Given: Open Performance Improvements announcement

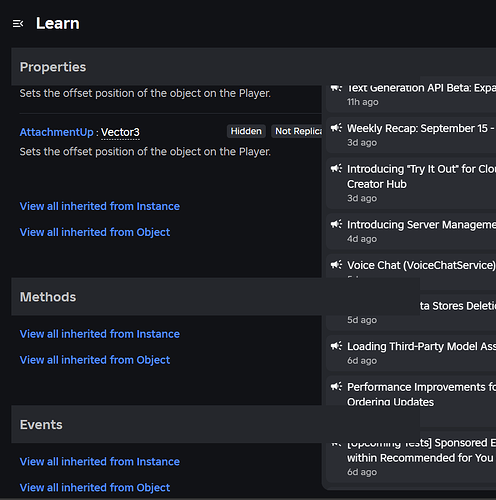Looking at the screenshot, I should coord(411,391).
